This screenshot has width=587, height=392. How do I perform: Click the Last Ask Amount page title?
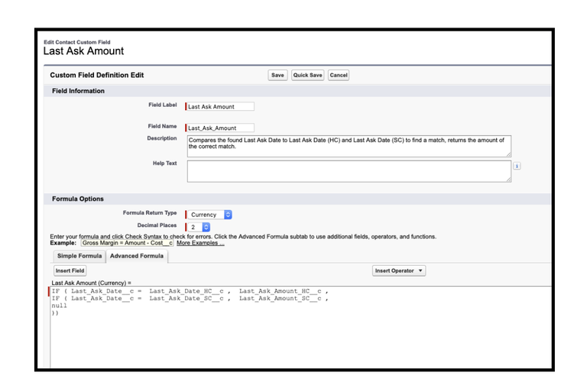pyautogui.click(x=83, y=51)
